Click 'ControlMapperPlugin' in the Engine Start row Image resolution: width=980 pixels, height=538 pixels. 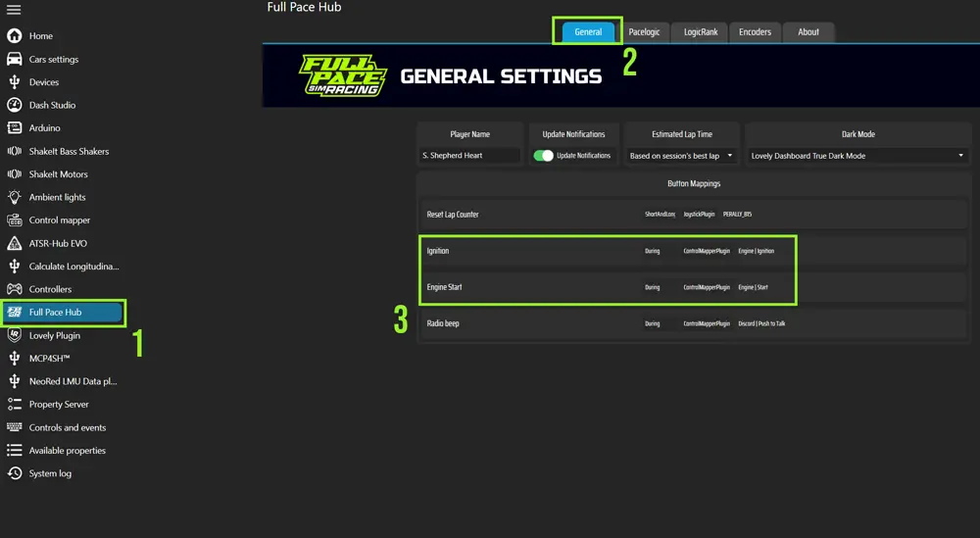tap(707, 287)
